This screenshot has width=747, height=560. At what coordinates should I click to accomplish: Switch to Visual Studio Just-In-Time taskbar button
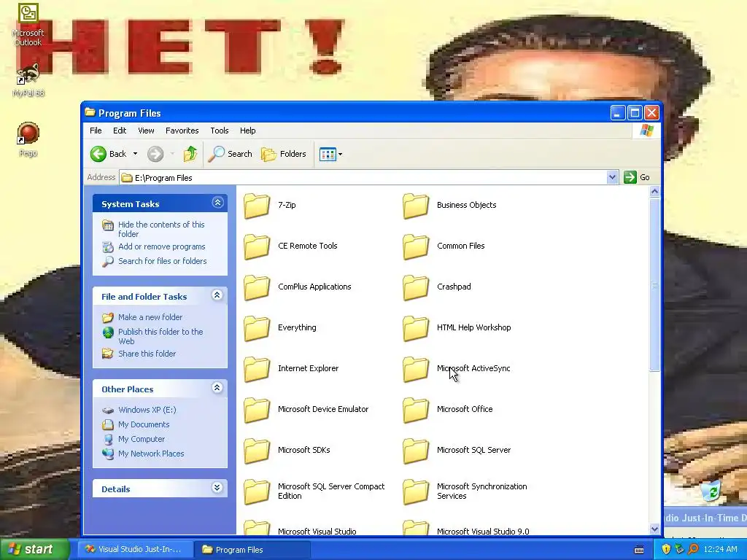point(136,549)
